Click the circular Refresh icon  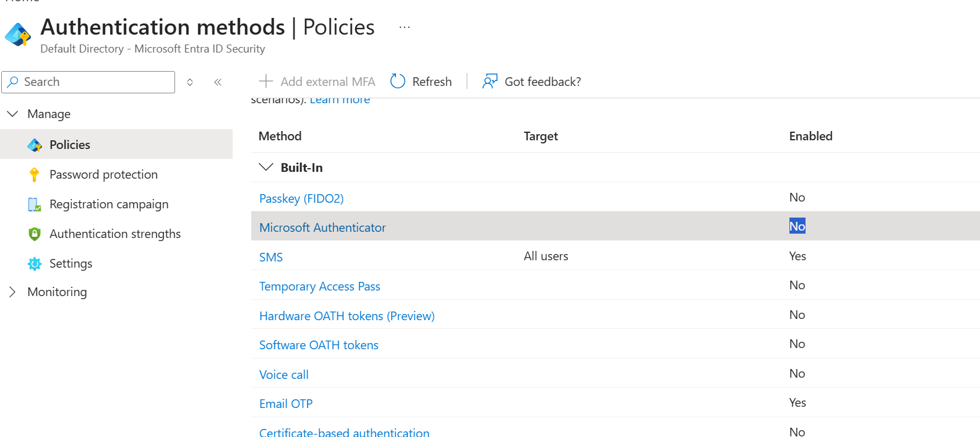click(x=398, y=81)
